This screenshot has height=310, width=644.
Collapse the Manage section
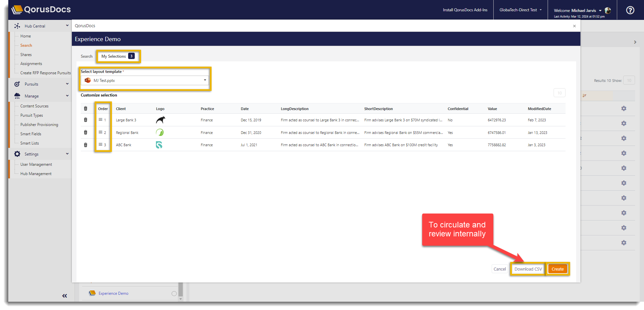point(67,96)
